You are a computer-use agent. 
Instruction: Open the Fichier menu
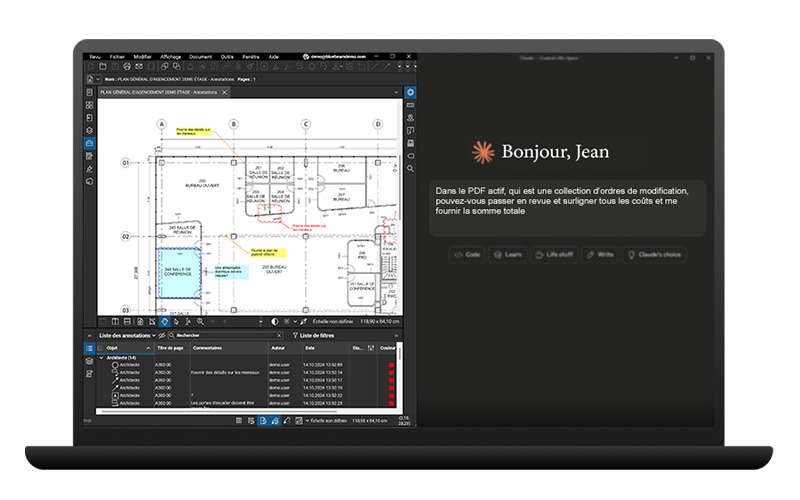point(117,57)
